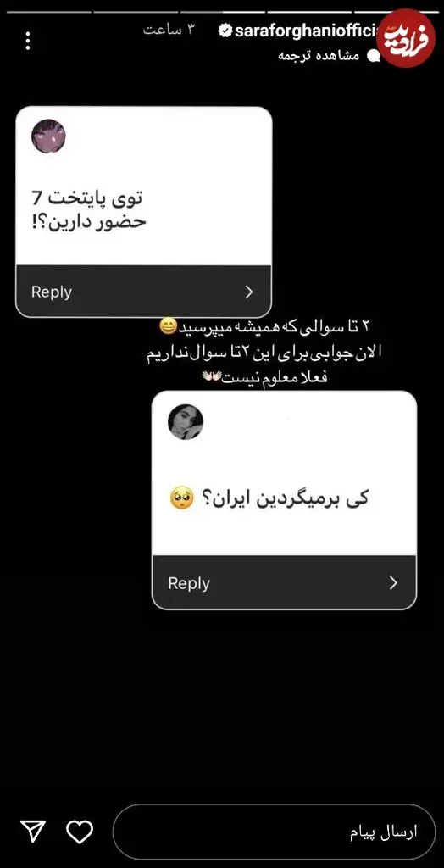
Task: Tap the heart icon to like story
Action: pos(80,832)
